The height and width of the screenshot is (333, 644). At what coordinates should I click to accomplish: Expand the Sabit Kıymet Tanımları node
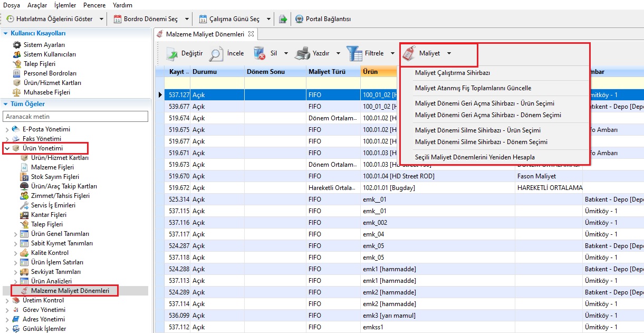[15, 243]
